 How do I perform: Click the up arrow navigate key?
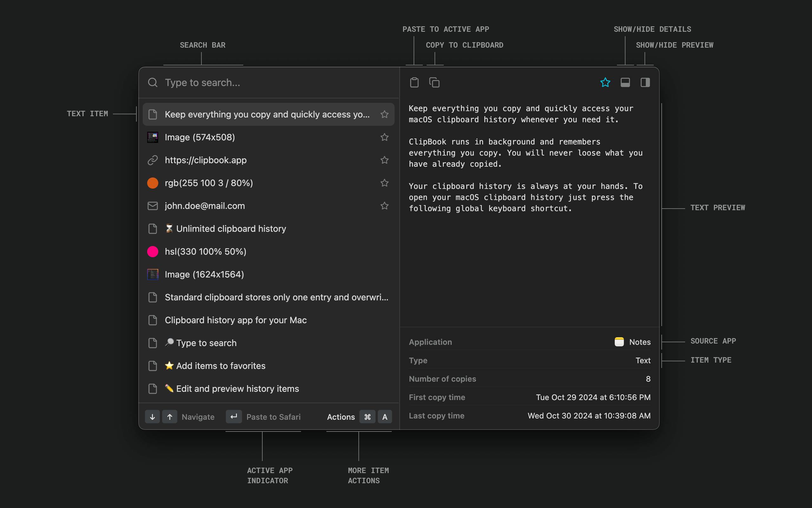(x=170, y=417)
